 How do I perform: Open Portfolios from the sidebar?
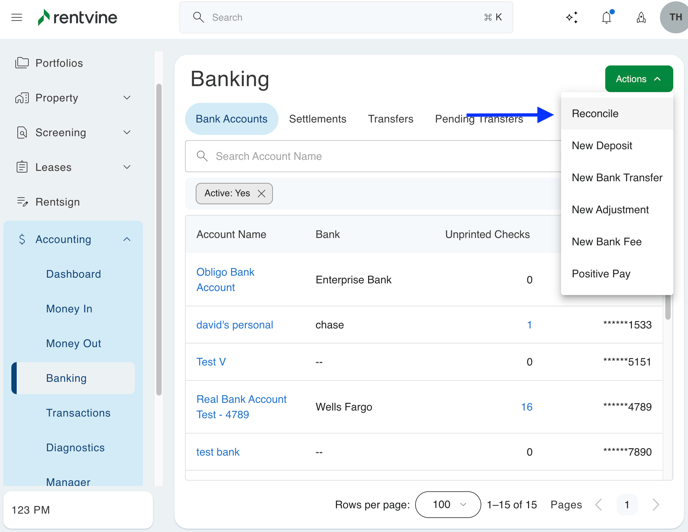click(x=59, y=63)
